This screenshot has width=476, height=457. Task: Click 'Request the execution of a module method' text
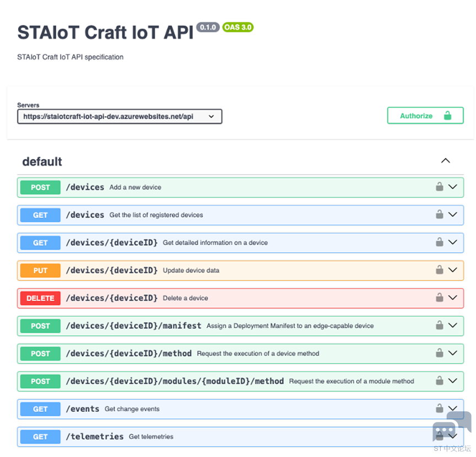[x=351, y=381]
